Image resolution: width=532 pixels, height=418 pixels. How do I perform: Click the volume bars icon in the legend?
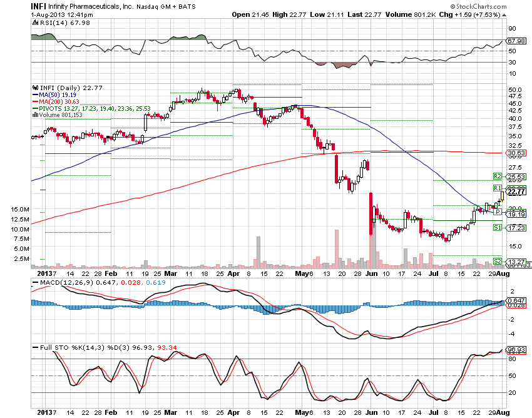[x=35, y=115]
